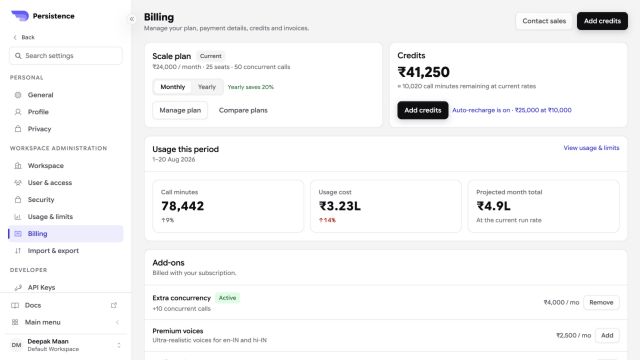This screenshot has height=360, width=640.
Task: Click the 78,442 call minutes value
Action: tap(182, 206)
